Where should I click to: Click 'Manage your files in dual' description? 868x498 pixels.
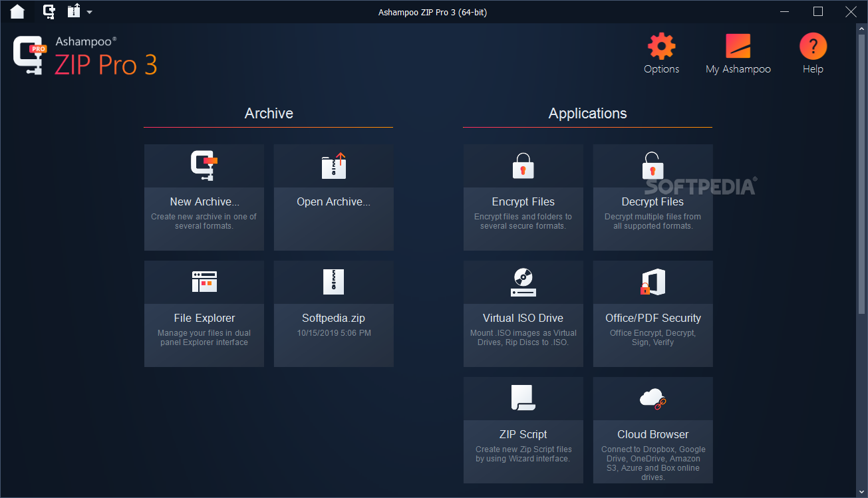coord(204,333)
